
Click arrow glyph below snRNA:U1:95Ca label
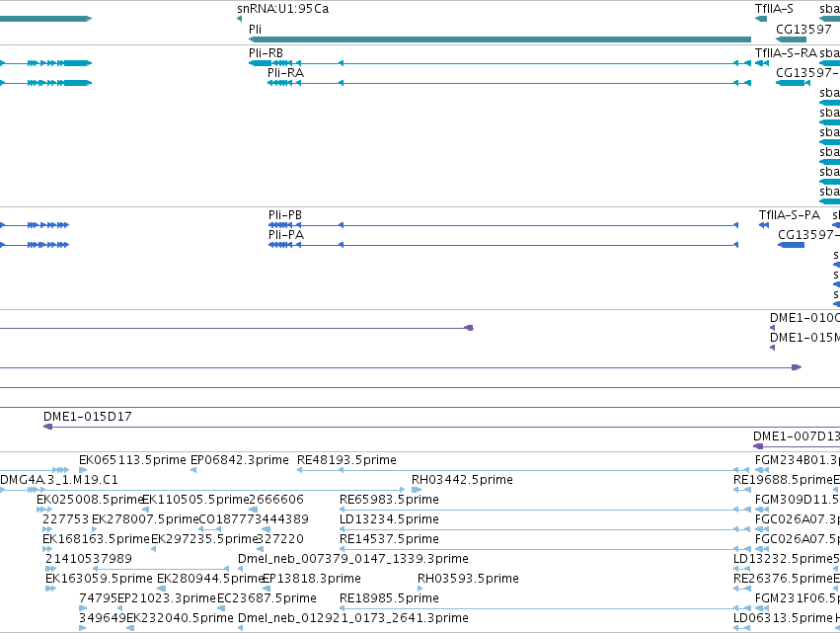[x=240, y=20]
